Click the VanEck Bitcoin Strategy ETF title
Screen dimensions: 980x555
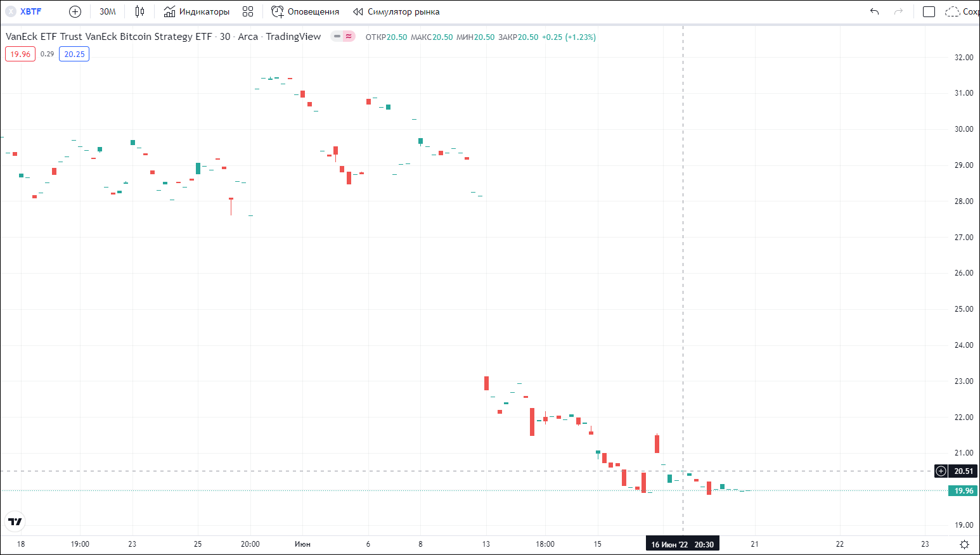(x=108, y=37)
